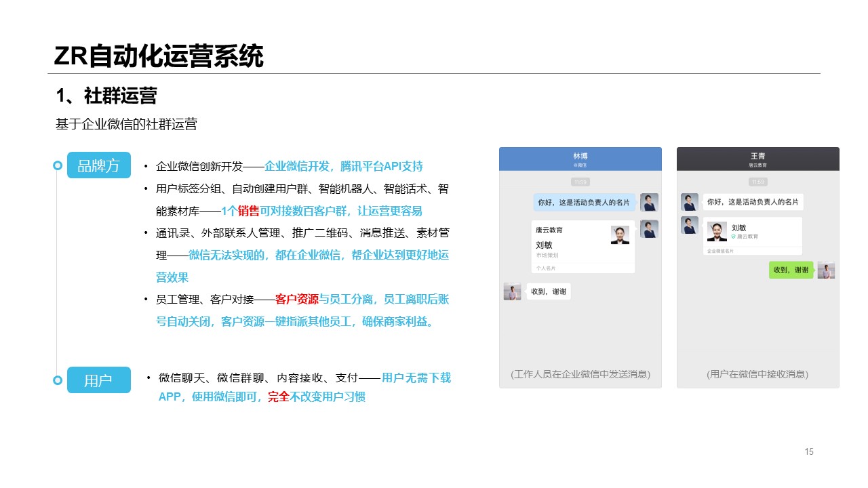Click the avatar beside the green 收到，谢谢 bubble
Screen dimensions: 868x488
825,270
